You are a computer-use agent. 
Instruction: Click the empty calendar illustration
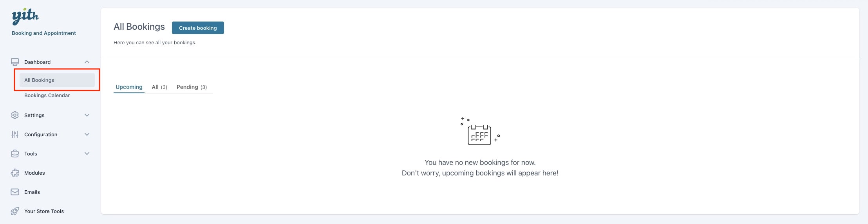[480, 131]
